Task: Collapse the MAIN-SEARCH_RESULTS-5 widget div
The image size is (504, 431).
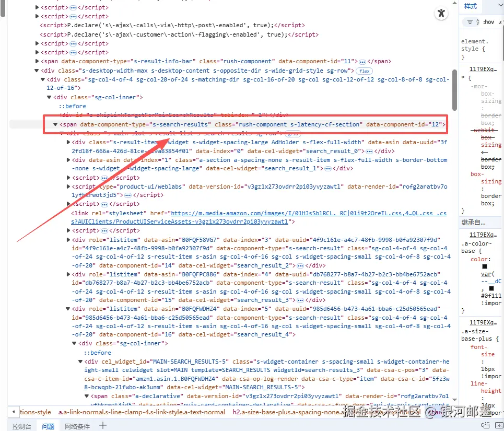Action: [x=80, y=362]
